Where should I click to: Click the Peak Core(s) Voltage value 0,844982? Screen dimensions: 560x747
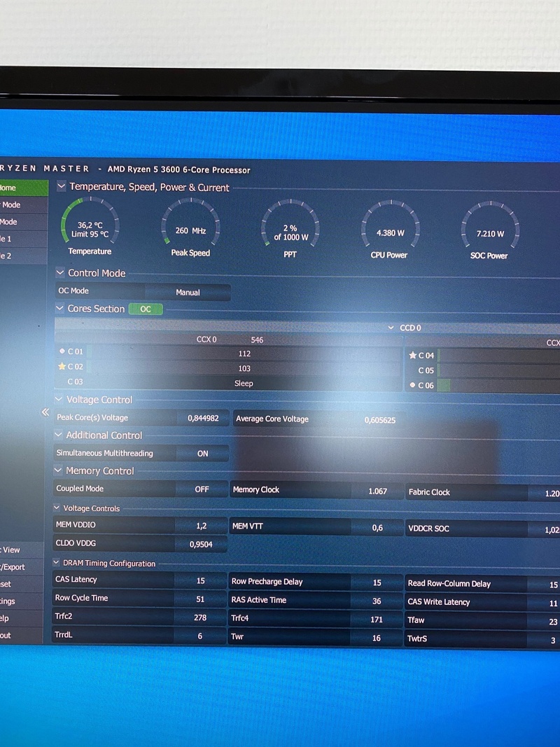203,418
